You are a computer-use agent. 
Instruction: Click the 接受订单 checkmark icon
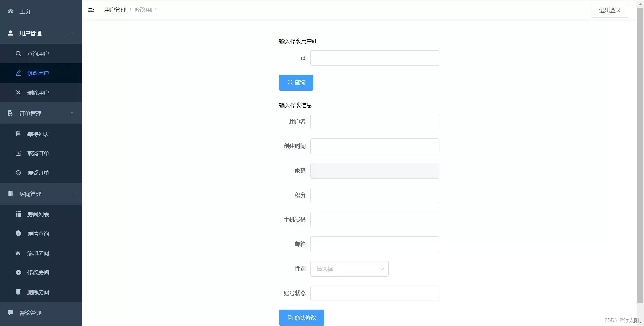point(18,173)
